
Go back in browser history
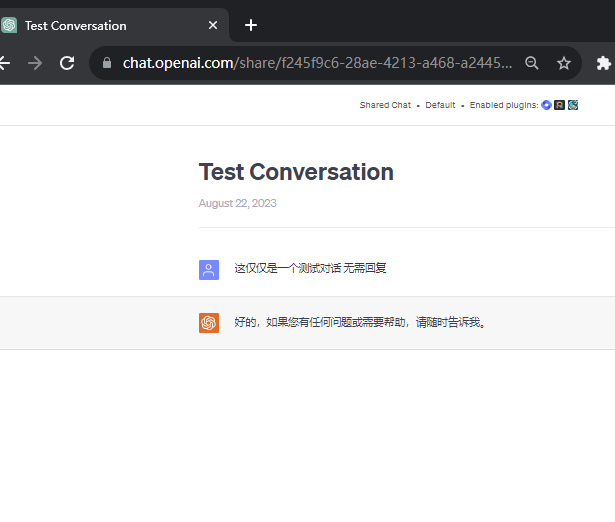pos(5,63)
